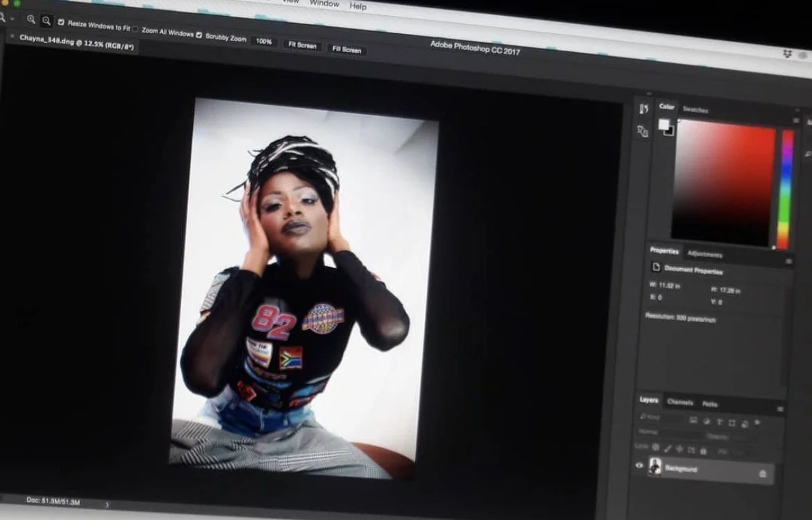The height and width of the screenshot is (520, 812).
Task: Open the Properties panel flyout menu
Action: [x=788, y=262]
